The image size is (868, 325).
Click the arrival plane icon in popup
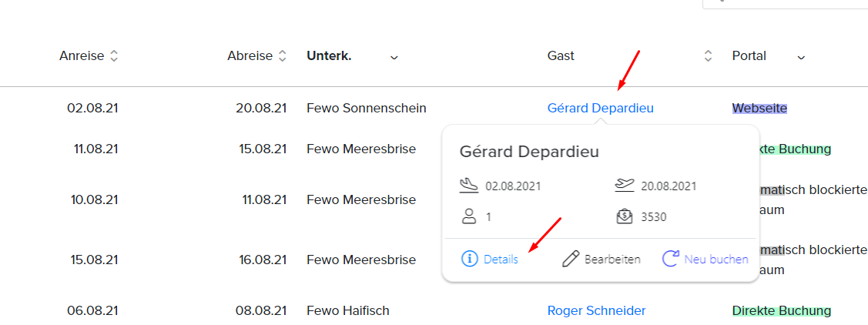point(468,186)
